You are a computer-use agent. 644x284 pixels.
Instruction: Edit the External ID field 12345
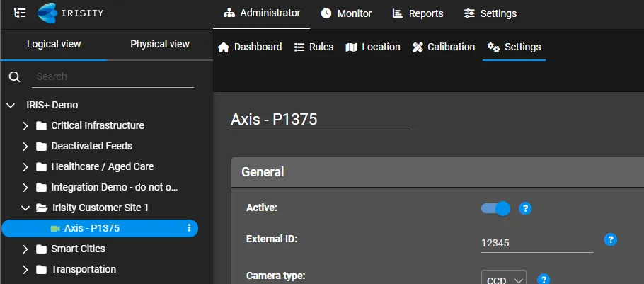[x=537, y=244]
